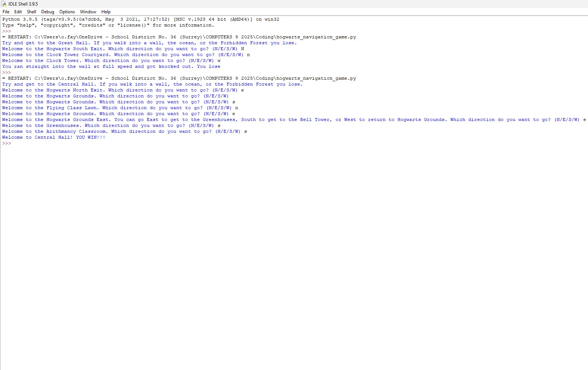Click the IDLE Python icon in title bar
This screenshot has height=370, width=588.
click(4, 4)
